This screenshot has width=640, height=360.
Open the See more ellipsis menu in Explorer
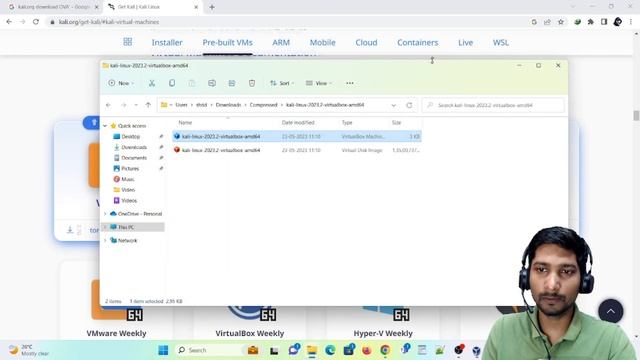(x=350, y=83)
